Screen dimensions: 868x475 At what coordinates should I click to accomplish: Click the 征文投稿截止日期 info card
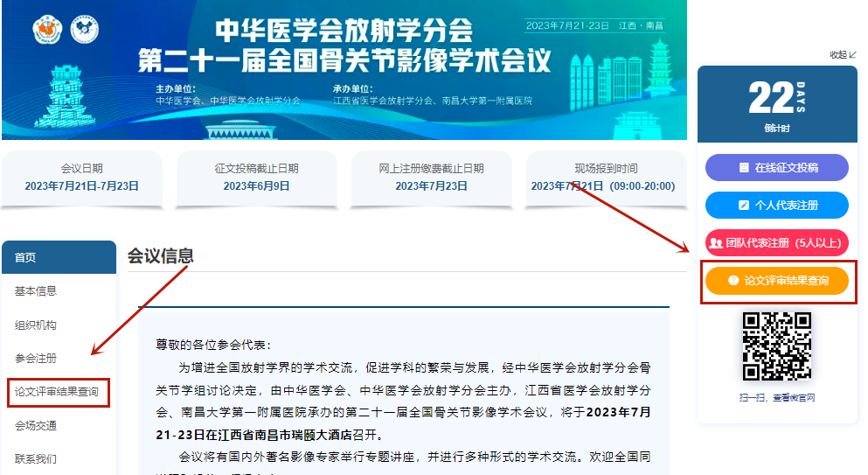(256, 178)
